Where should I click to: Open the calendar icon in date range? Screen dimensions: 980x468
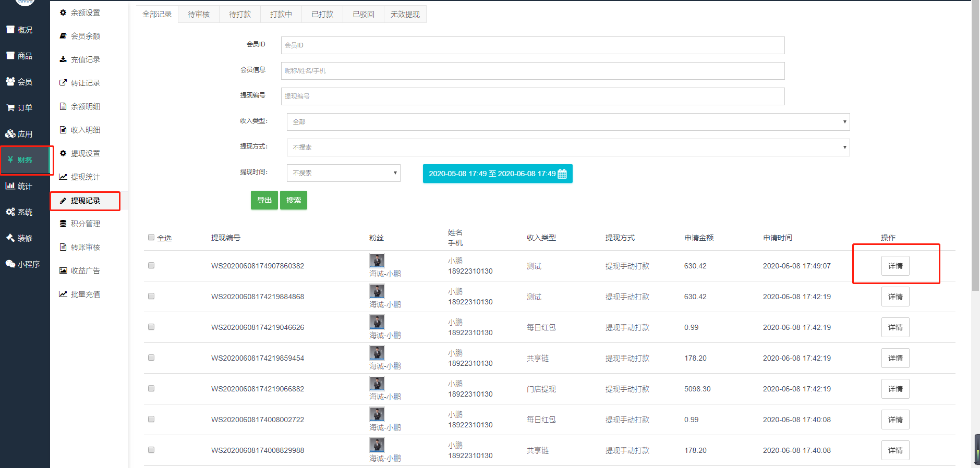pos(562,174)
